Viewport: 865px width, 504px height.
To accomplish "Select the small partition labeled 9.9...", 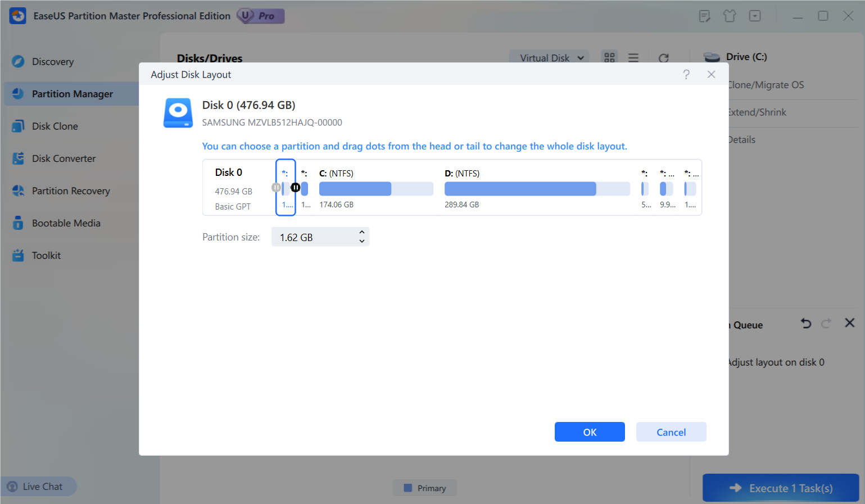I will (667, 188).
